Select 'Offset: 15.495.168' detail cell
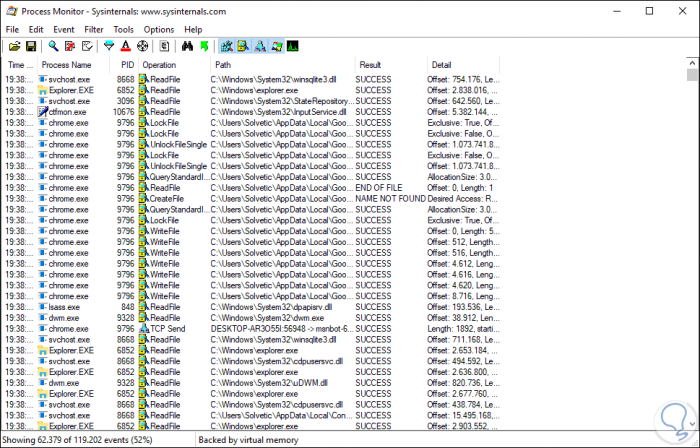Image resolution: width=700 pixels, height=448 pixels. coord(463,415)
